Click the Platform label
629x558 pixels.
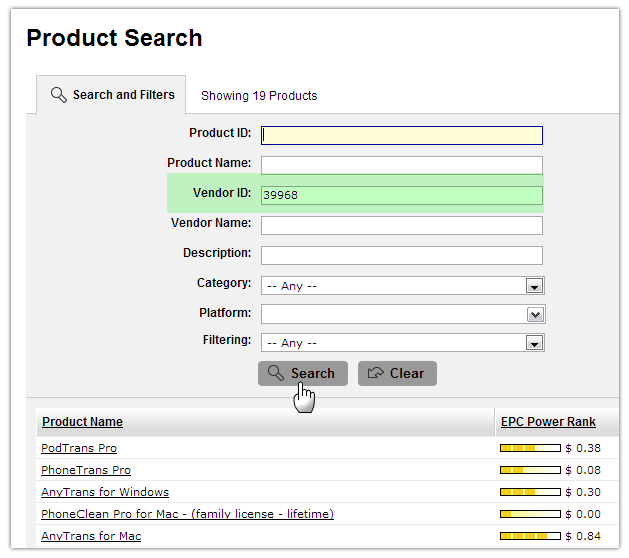(x=225, y=313)
